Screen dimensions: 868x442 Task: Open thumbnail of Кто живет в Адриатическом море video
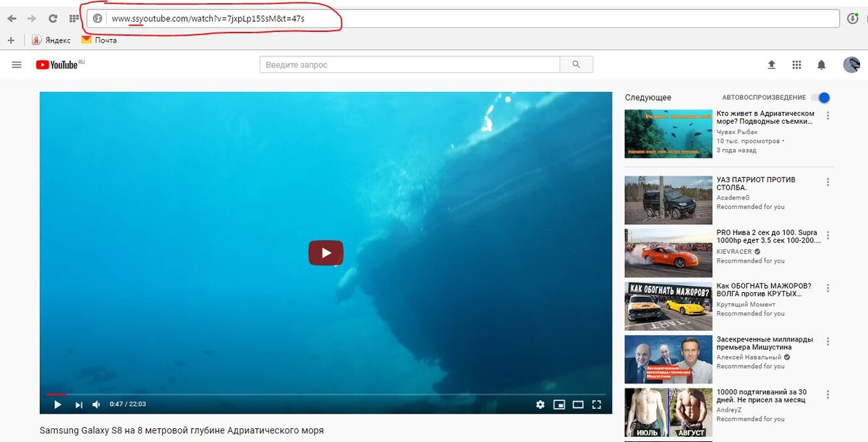click(x=668, y=134)
